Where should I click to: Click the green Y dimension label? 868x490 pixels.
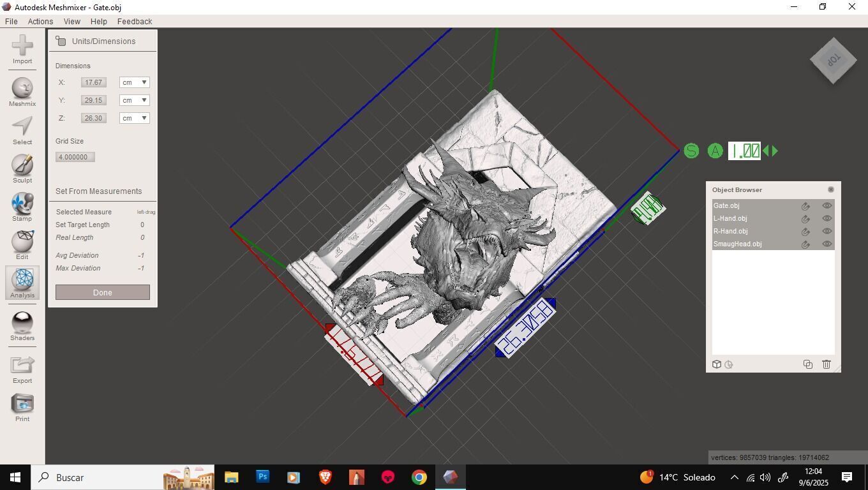(x=648, y=209)
